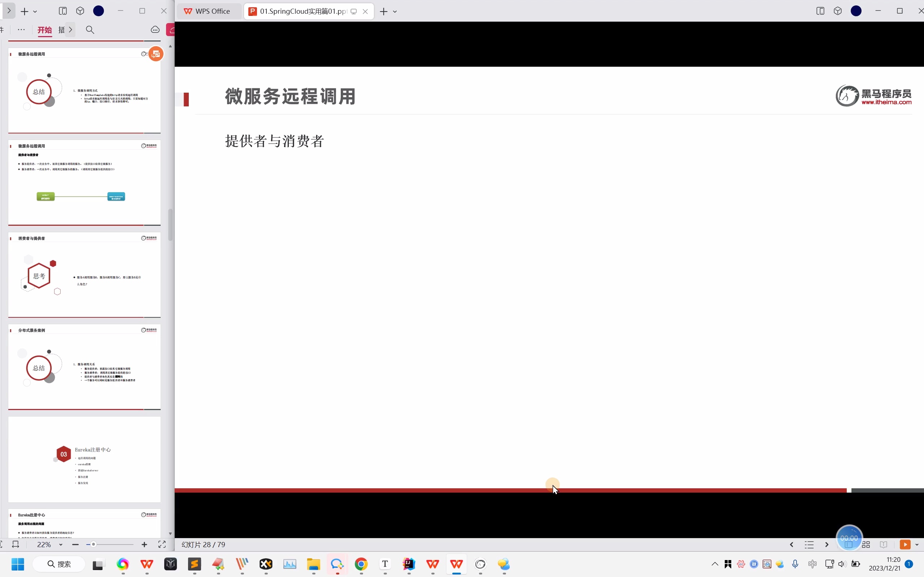Pause the 00:00 presentation timer
Viewport: 924px width, 577px height.
coord(849,537)
